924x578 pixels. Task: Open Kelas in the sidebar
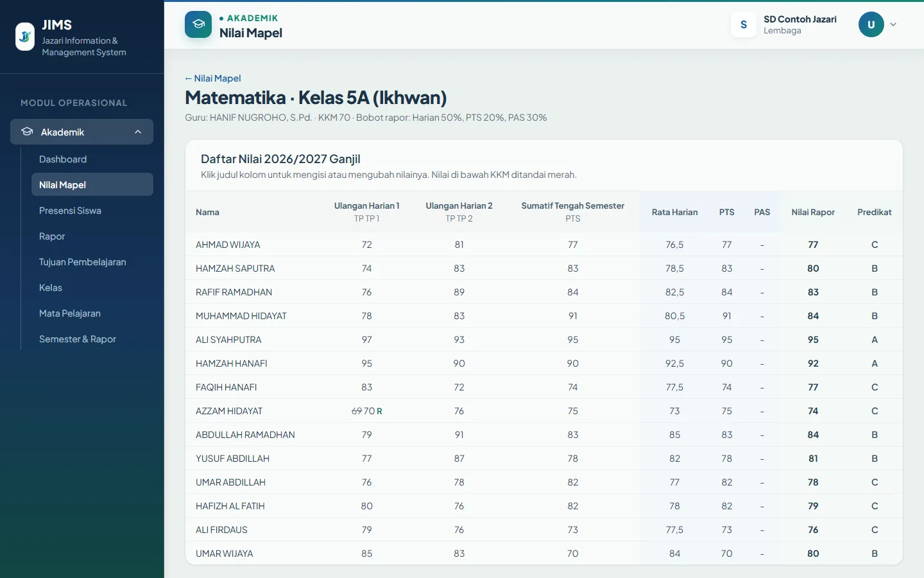point(51,288)
